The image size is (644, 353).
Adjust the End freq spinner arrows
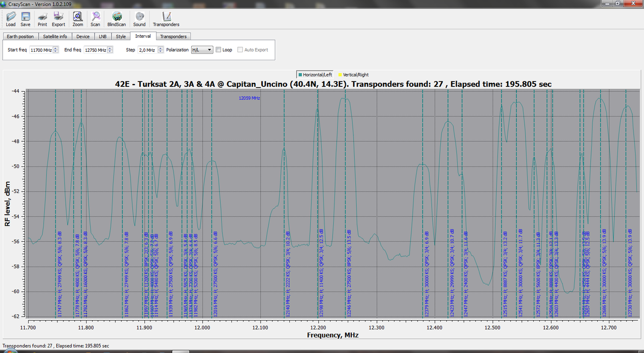[x=110, y=50]
